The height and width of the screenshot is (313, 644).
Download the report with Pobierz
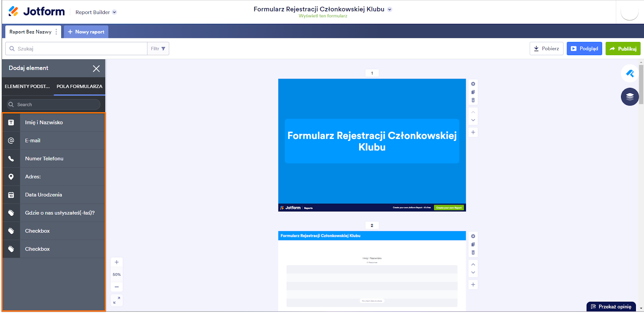tap(546, 49)
